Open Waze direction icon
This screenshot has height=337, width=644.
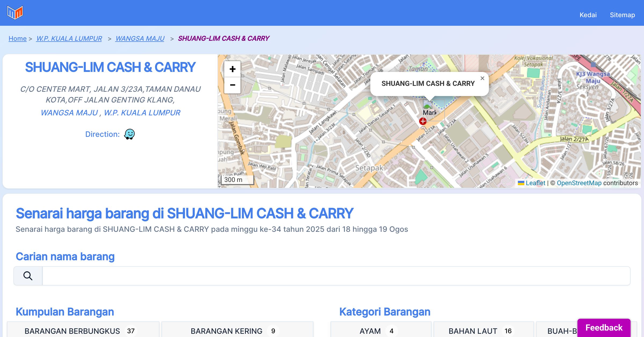[x=129, y=134]
